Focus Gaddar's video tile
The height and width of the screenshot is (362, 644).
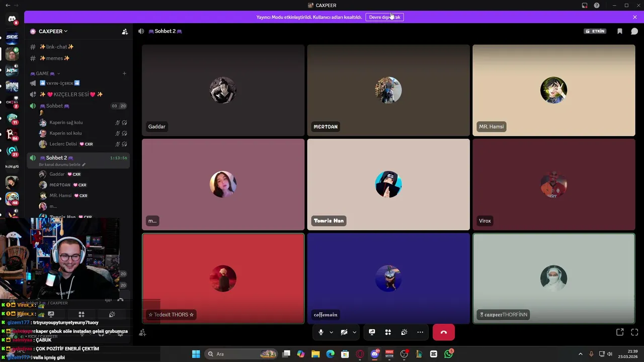[223, 90]
